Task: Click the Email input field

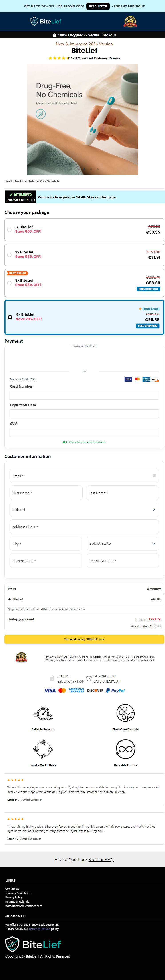Action: (x=84, y=476)
